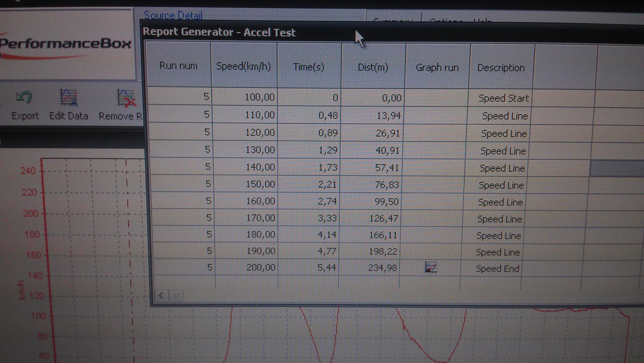Click the Remove Run toolbar icon
The height and width of the screenshot is (363, 644).
click(x=125, y=99)
